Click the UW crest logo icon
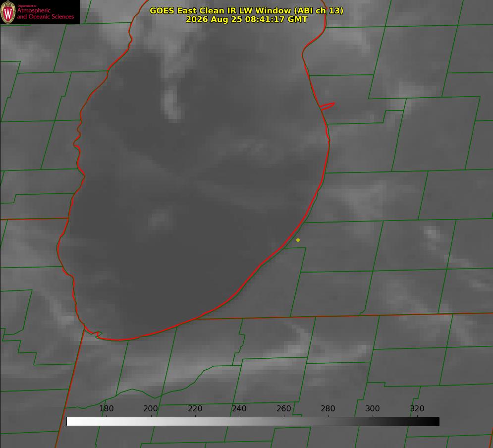The width and height of the screenshot is (493, 448). pos(8,12)
